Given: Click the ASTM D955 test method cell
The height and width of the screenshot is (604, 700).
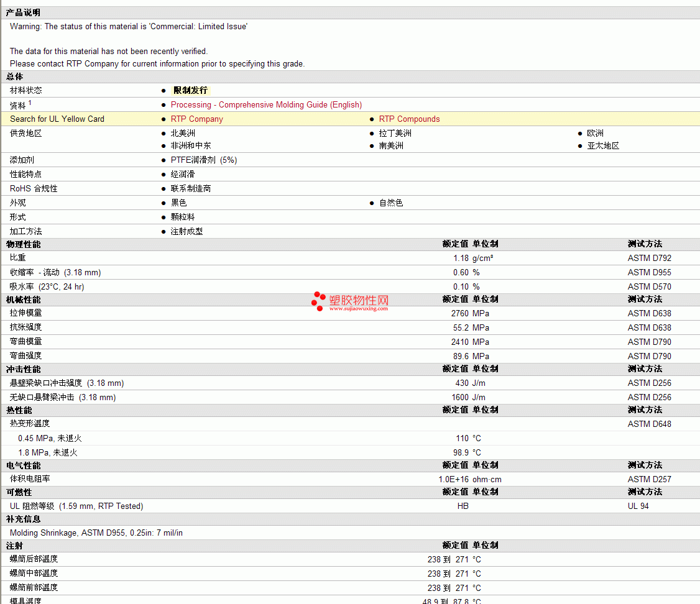Looking at the screenshot, I should coord(650,273).
